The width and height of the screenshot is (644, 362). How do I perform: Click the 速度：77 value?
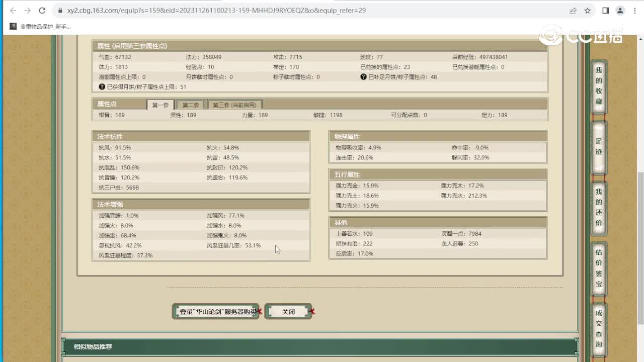pos(372,57)
